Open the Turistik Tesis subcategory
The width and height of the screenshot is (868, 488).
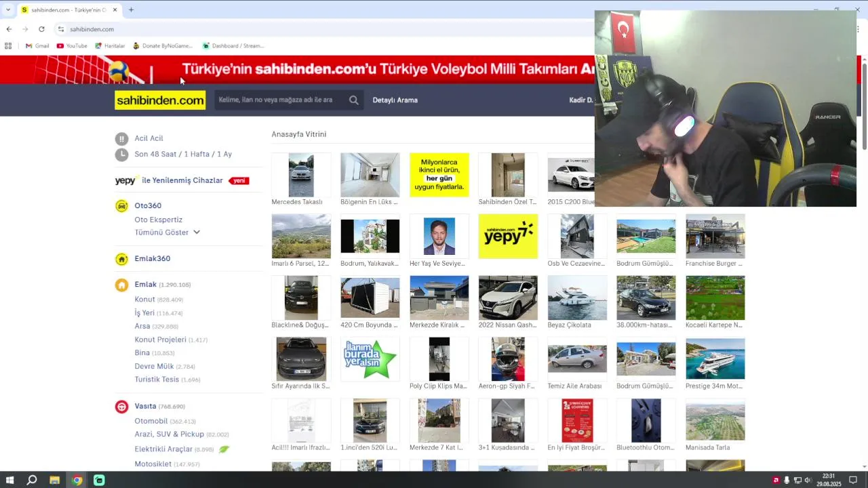tap(157, 380)
